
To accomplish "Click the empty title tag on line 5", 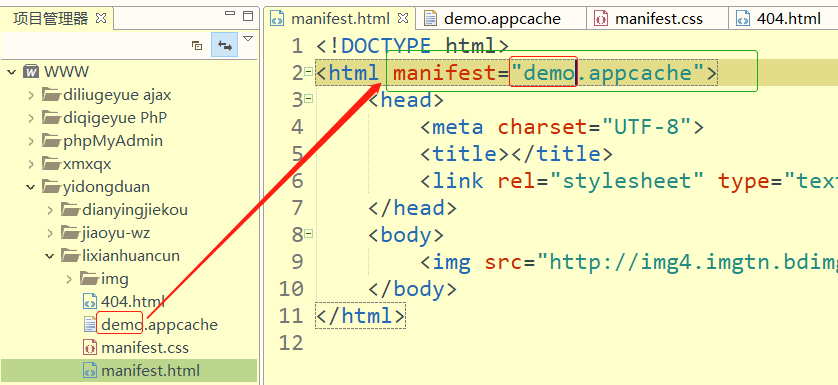I will (x=516, y=154).
